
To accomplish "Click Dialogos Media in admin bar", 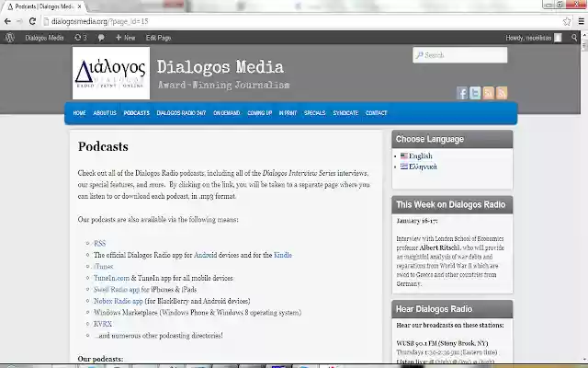I will coord(44,38).
